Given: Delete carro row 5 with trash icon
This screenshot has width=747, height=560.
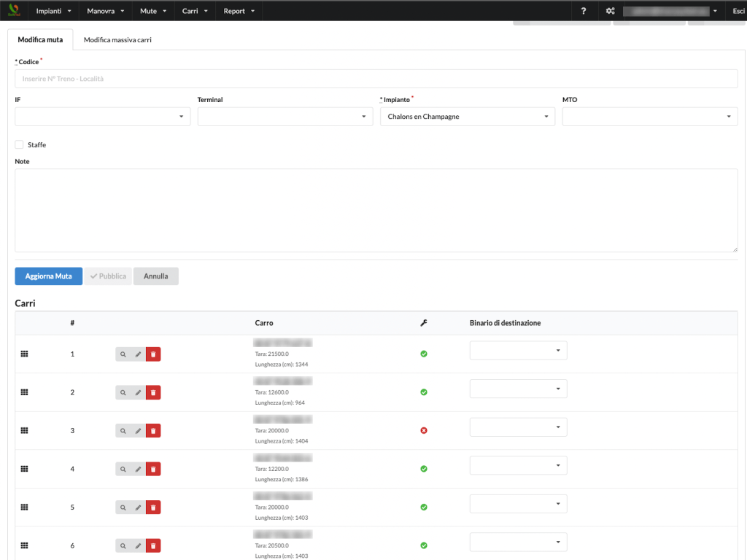Looking at the screenshot, I should click(153, 507).
